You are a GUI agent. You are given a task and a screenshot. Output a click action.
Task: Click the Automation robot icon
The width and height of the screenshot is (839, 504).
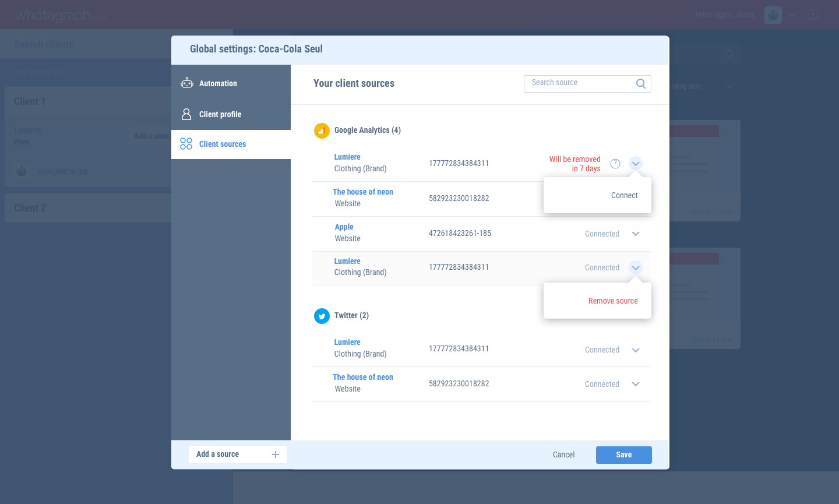[186, 83]
